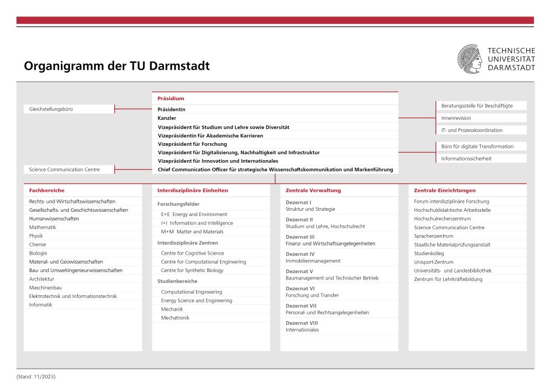The width and height of the screenshot is (551, 392).
Task: Select the Science Communication Centre box on the left
Action: (x=65, y=170)
